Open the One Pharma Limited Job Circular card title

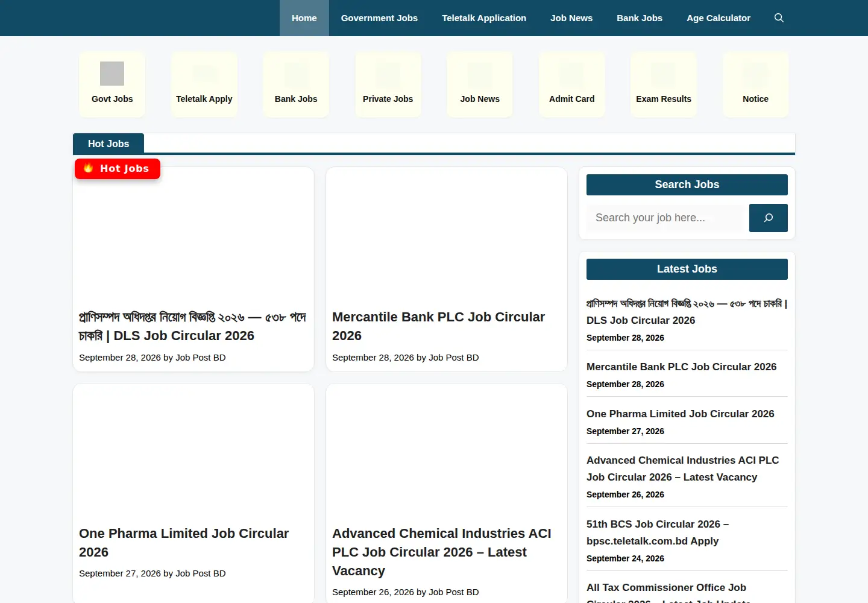pyautogui.click(x=184, y=543)
